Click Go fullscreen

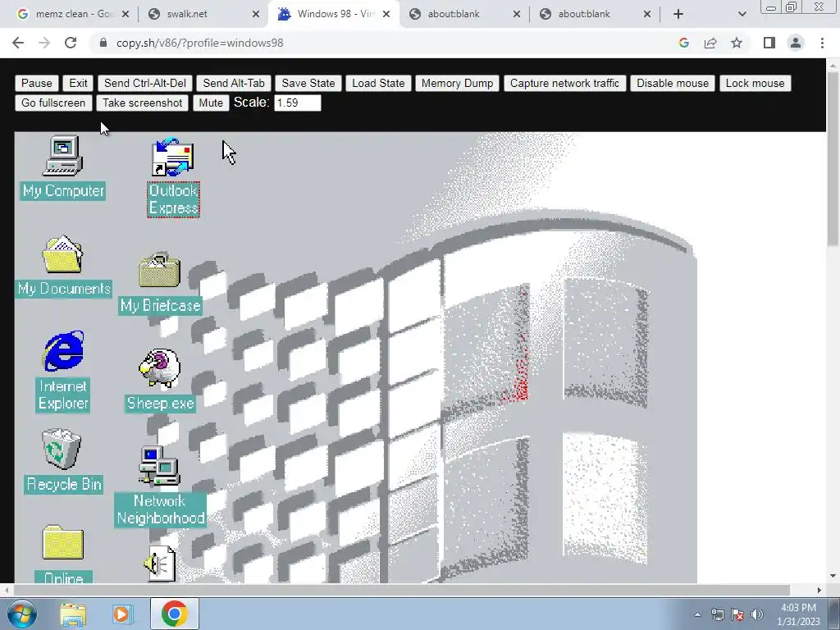tap(53, 103)
